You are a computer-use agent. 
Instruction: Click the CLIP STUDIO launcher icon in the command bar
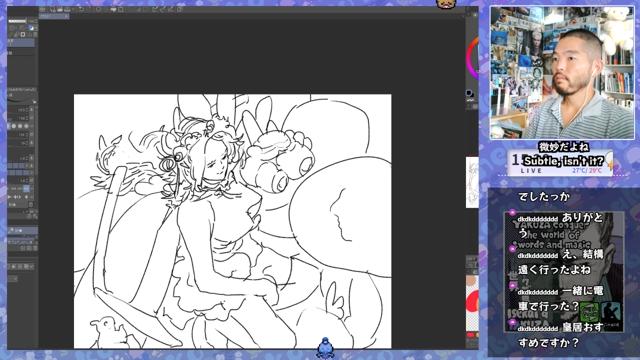41,9
